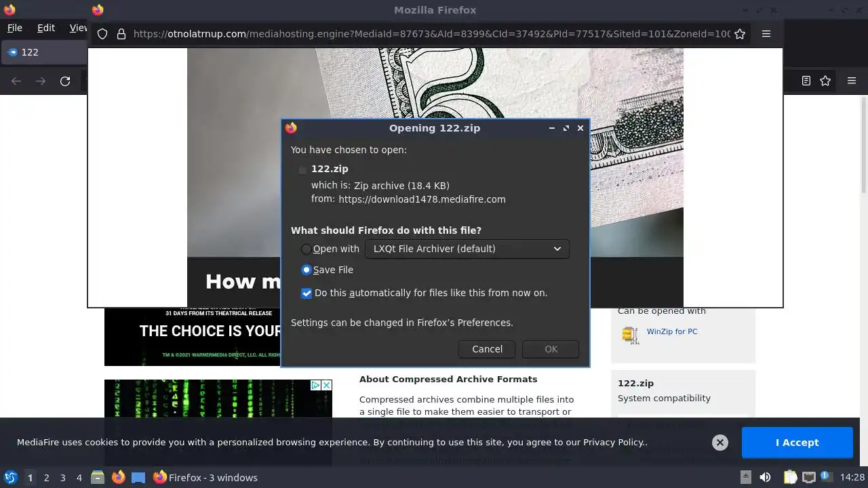Screen dimensions: 868x488
Task: Switch to the 122 browser tab
Action: click(45, 52)
